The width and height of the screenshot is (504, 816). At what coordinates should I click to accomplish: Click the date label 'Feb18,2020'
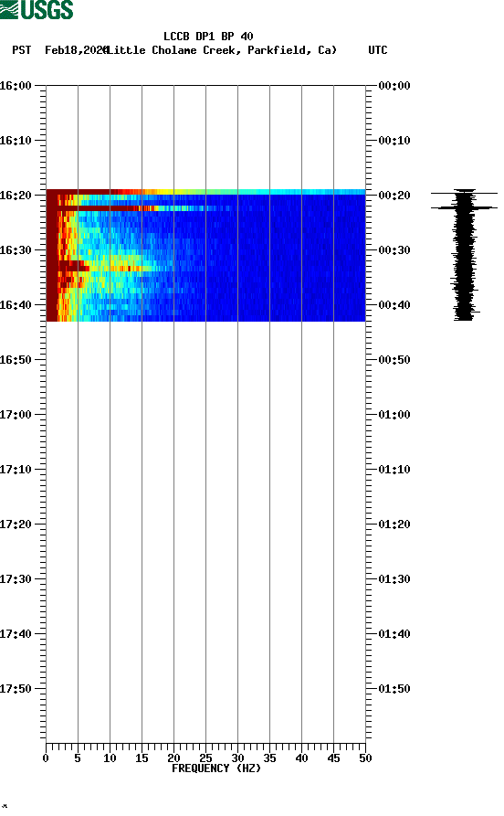click(76, 50)
